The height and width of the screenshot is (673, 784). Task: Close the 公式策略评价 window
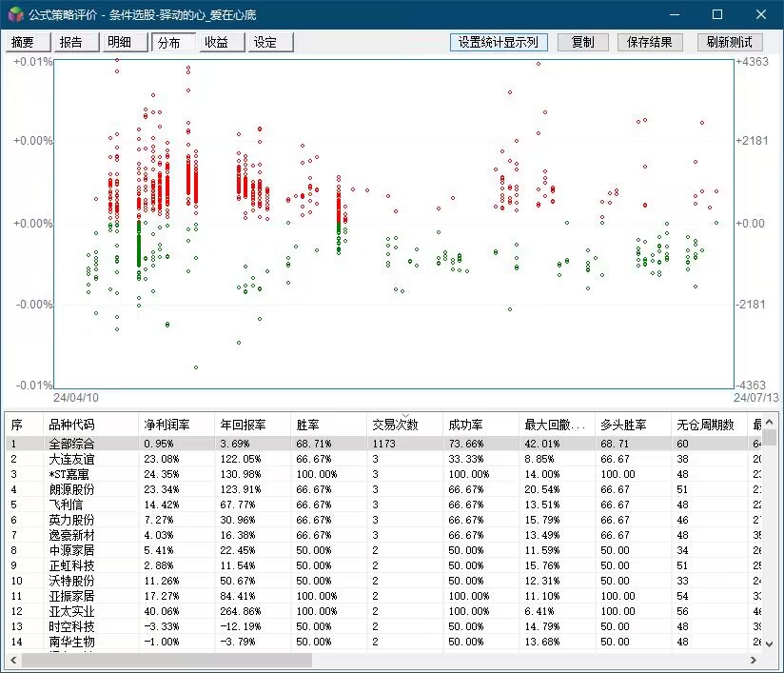point(761,14)
